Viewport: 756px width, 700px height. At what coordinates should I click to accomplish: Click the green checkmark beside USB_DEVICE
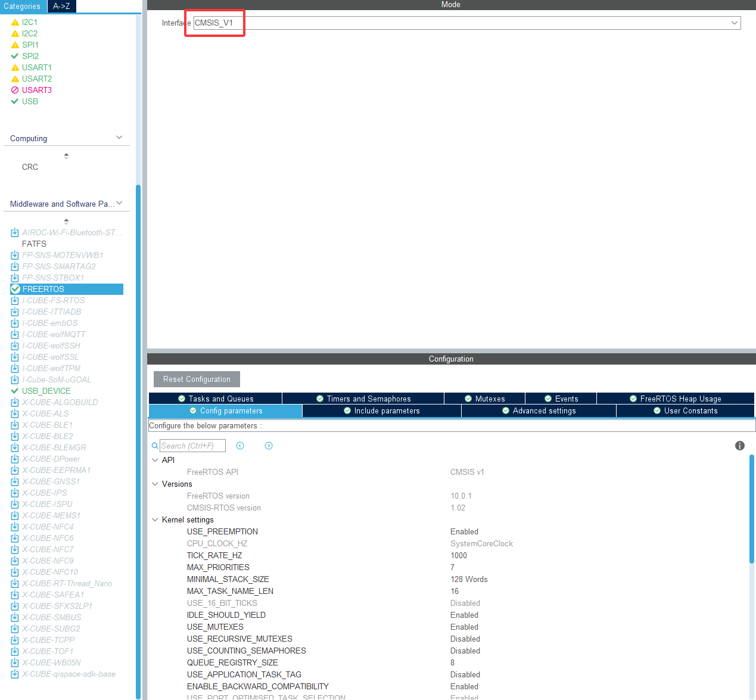pos(15,391)
